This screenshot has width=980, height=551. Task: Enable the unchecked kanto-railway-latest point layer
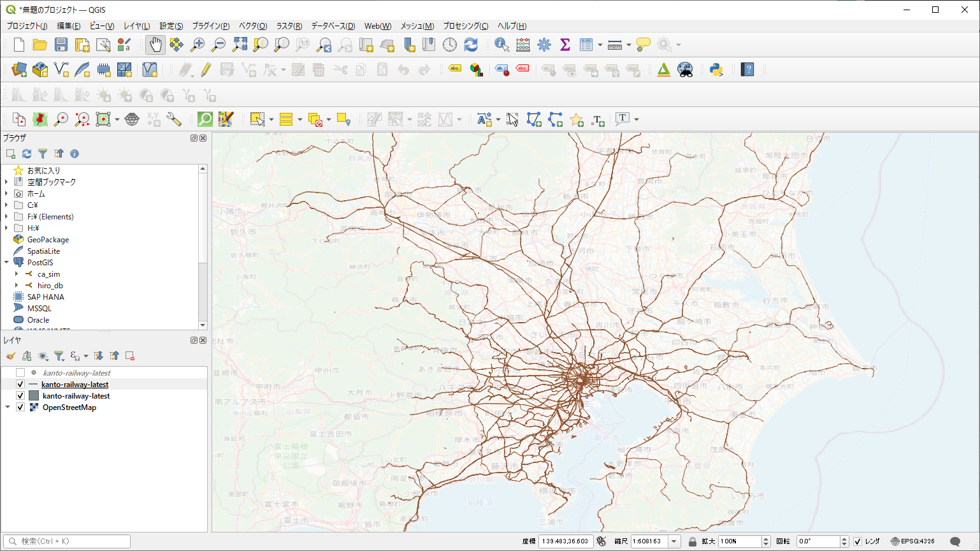coord(20,373)
